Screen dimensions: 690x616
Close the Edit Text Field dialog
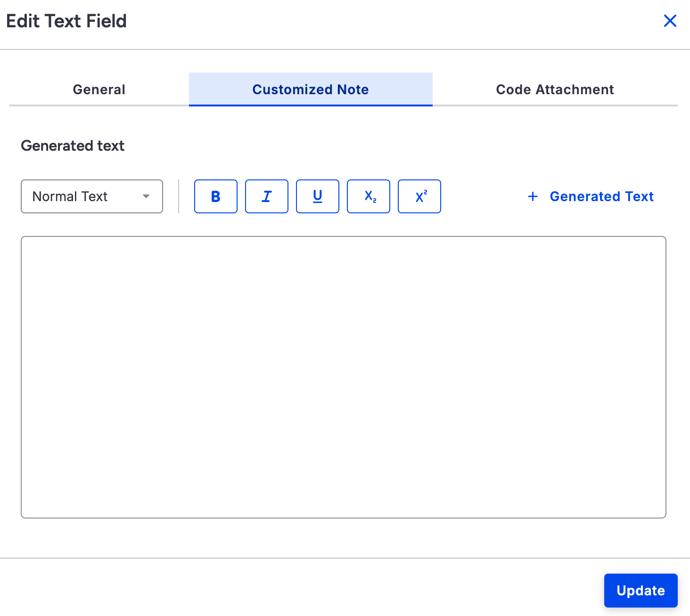(670, 21)
